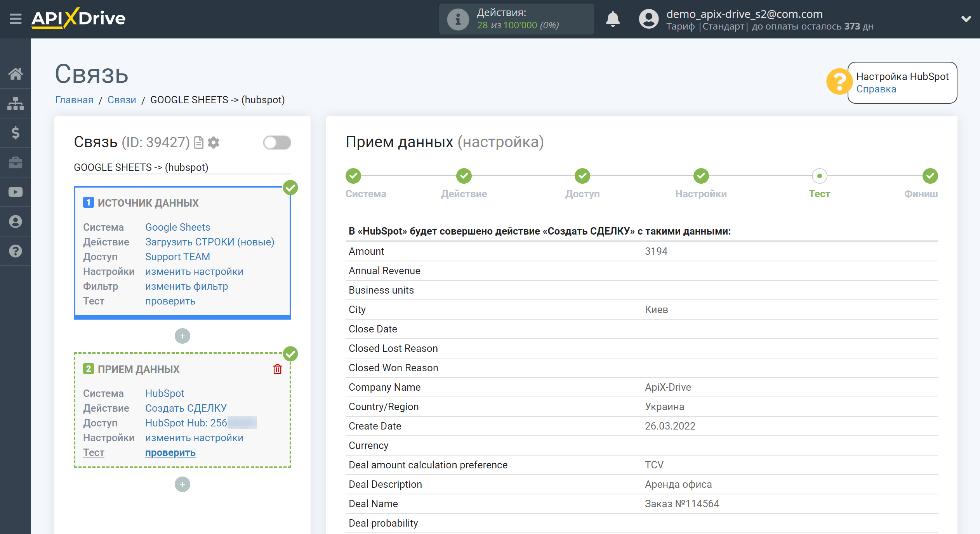980x534 pixels.
Task: Click the Действия counter panel
Action: click(516, 19)
